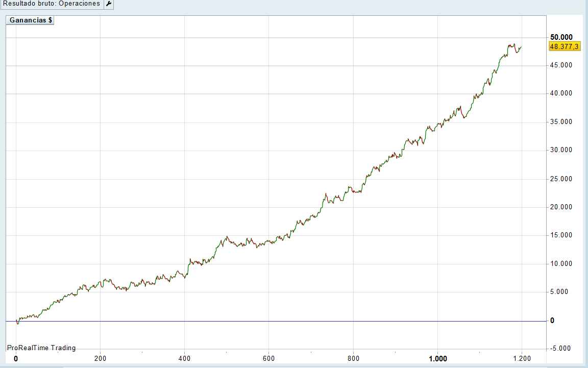This screenshot has height=368, width=588.
Task: Click the 10.000 label on the vertical axis
Action: pos(561,263)
